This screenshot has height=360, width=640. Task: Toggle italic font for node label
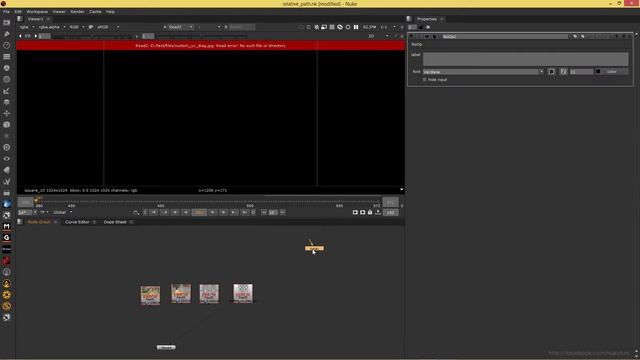click(563, 71)
